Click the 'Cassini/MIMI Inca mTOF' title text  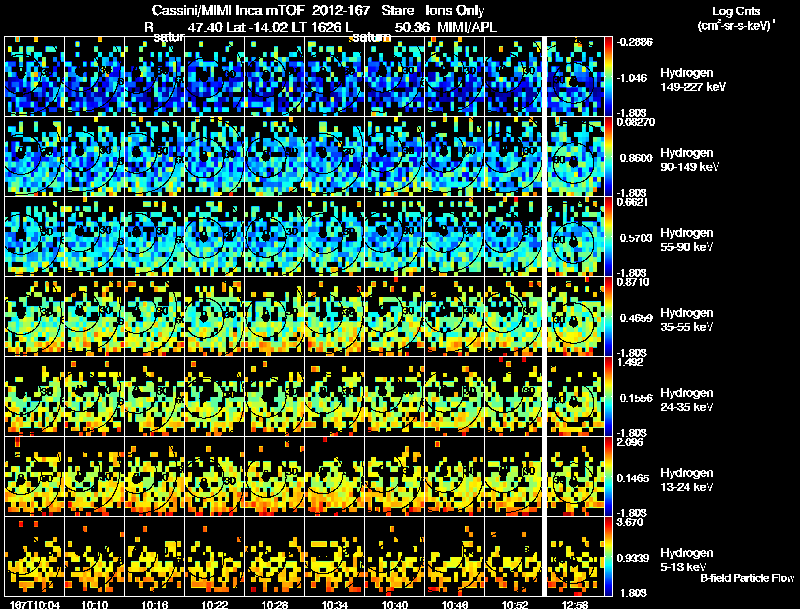click(x=228, y=10)
